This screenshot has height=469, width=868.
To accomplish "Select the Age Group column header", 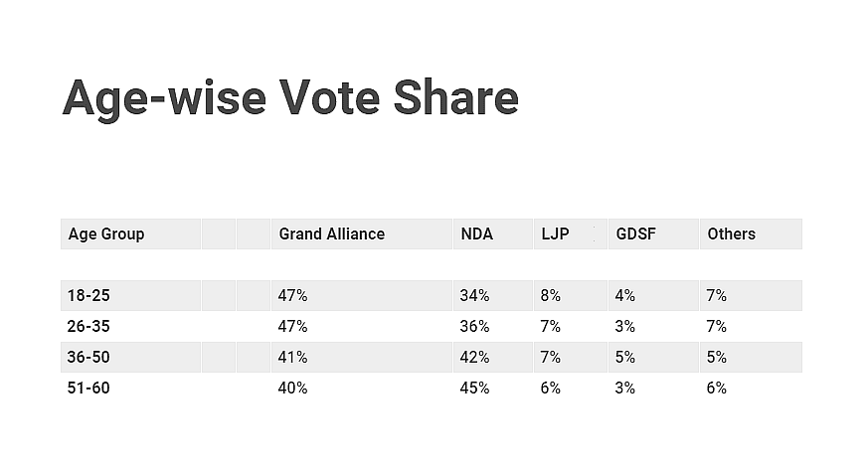I will point(106,234).
